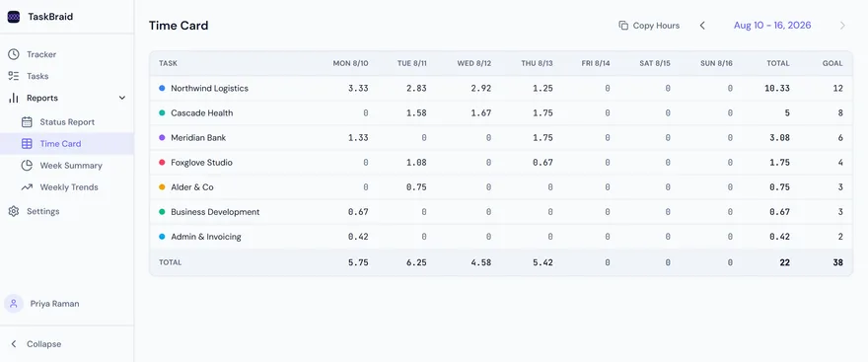Click the Copy Hours clipboard icon
The image size is (868, 362).
623,26
